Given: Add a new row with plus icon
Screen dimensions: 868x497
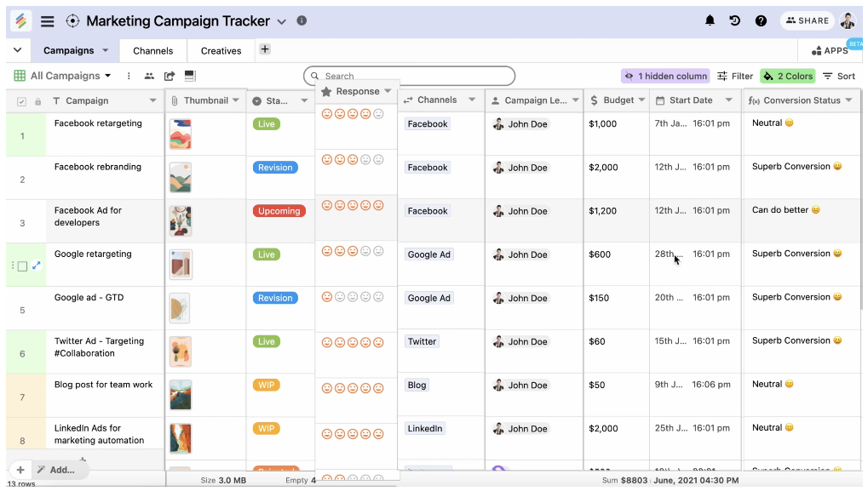Looking at the screenshot, I should (20, 470).
